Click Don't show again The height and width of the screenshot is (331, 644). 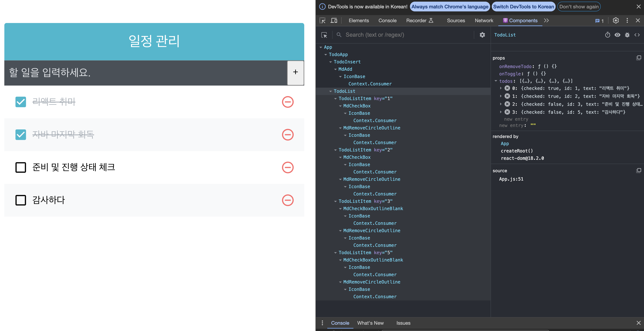click(x=579, y=7)
